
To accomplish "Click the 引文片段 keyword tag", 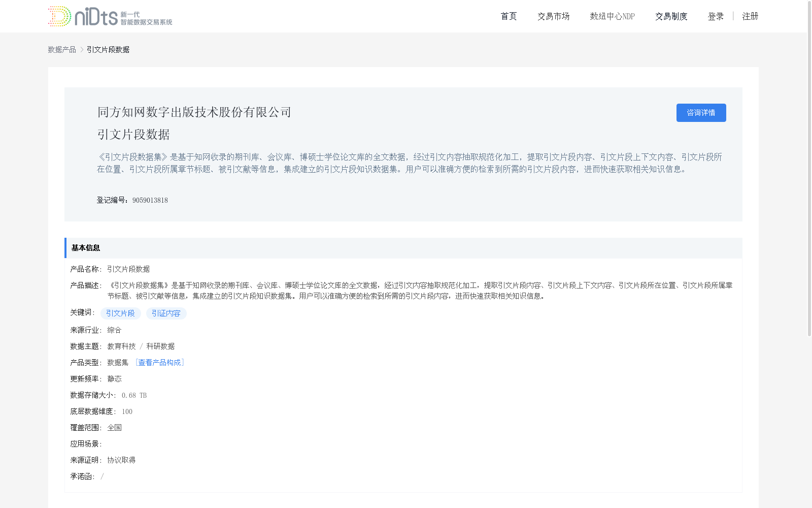I will tap(120, 313).
